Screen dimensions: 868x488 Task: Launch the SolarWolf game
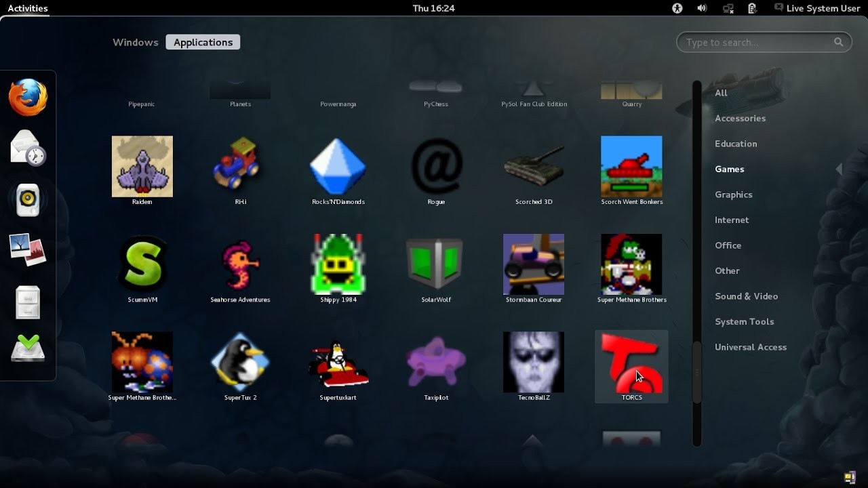(x=436, y=264)
